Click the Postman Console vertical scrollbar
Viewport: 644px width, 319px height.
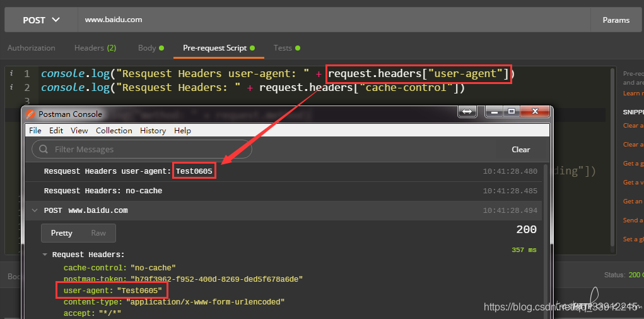point(546,241)
